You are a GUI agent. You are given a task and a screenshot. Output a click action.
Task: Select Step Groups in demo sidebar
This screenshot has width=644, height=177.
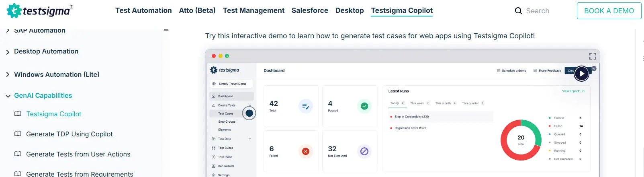pos(227,121)
